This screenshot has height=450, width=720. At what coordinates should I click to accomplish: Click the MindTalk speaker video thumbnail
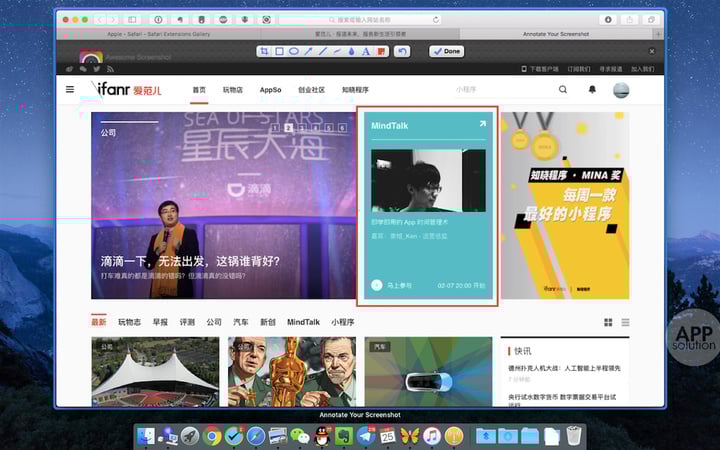pos(428,180)
